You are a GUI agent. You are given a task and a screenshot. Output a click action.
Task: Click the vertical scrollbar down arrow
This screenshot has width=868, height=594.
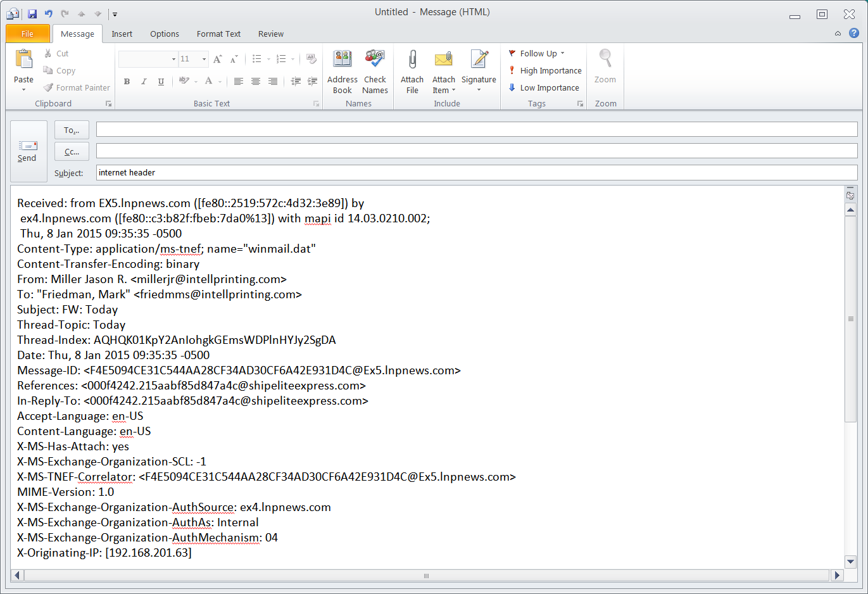[x=850, y=561]
